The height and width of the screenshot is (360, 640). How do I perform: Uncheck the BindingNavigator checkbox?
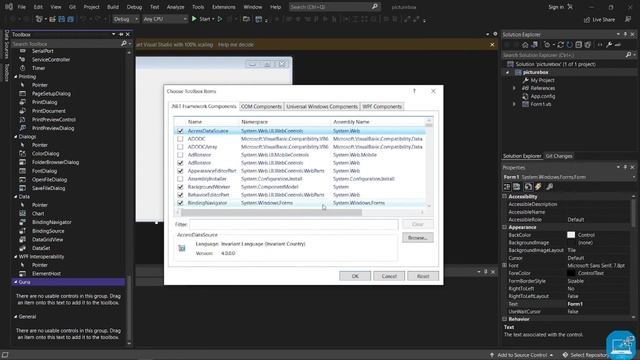click(180, 203)
